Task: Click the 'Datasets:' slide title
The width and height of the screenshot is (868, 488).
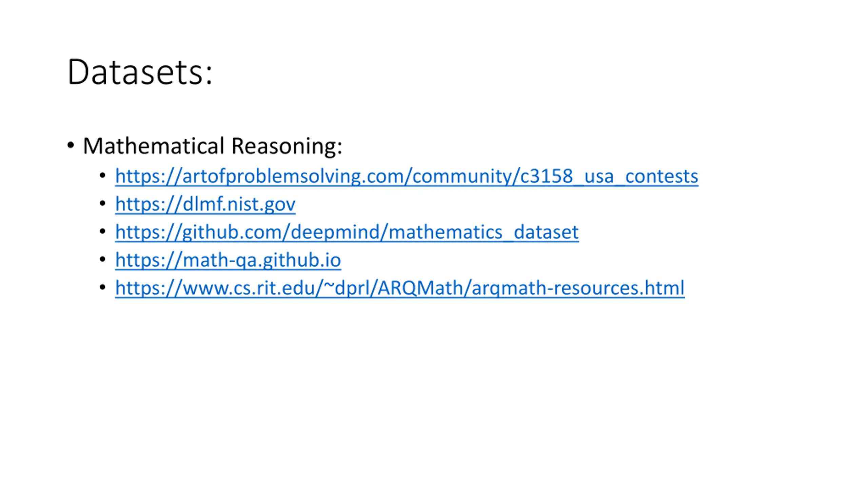Action: tap(140, 72)
